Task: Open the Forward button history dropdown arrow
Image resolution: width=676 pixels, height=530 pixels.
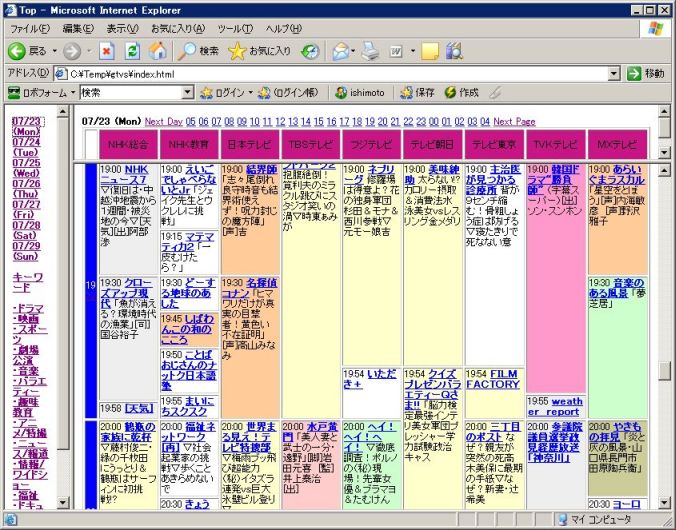Action: coord(89,51)
